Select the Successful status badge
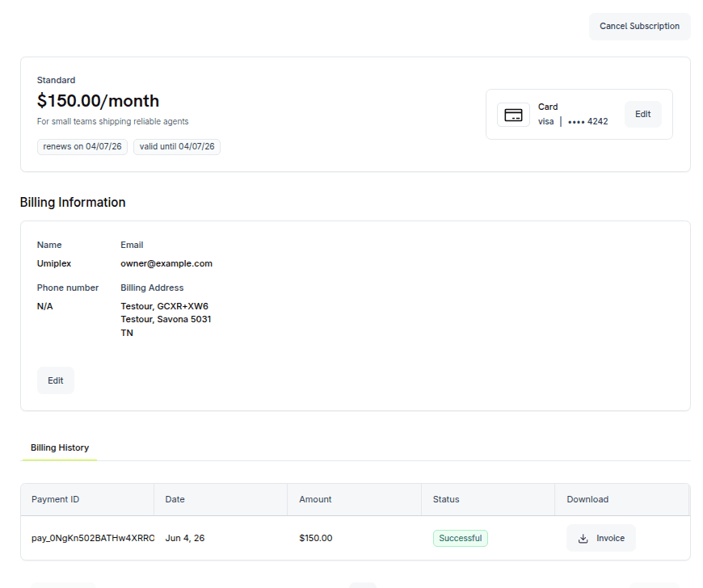Viewport: 703px width, 588px height. point(461,538)
